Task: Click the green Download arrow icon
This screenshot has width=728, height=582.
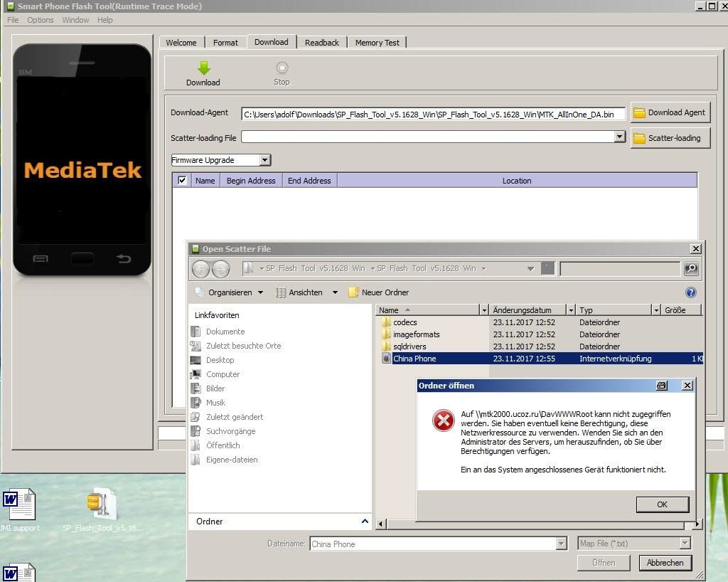Action: tap(203, 68)
